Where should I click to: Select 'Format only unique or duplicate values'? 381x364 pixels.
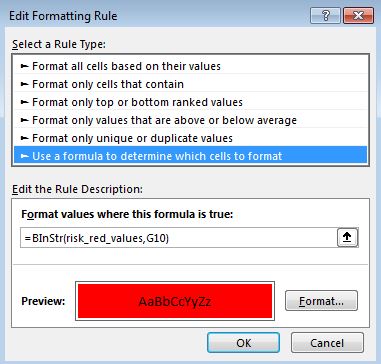[x=190, y=138]
